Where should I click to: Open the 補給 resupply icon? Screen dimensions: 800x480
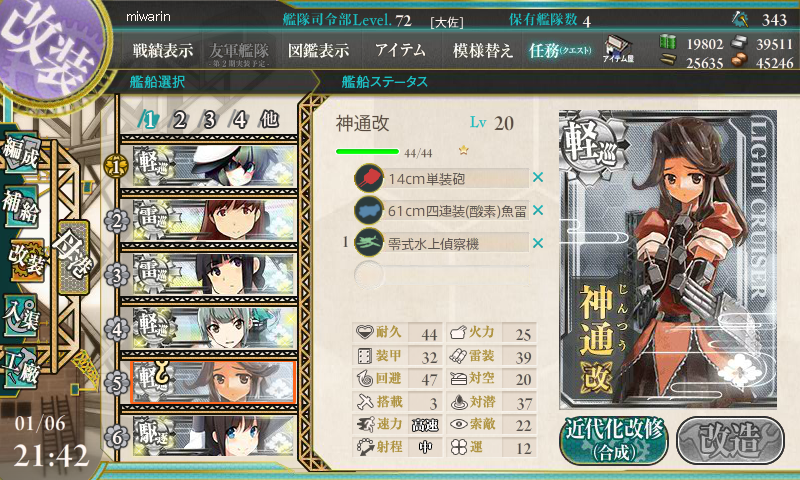[x=20, y=206]
